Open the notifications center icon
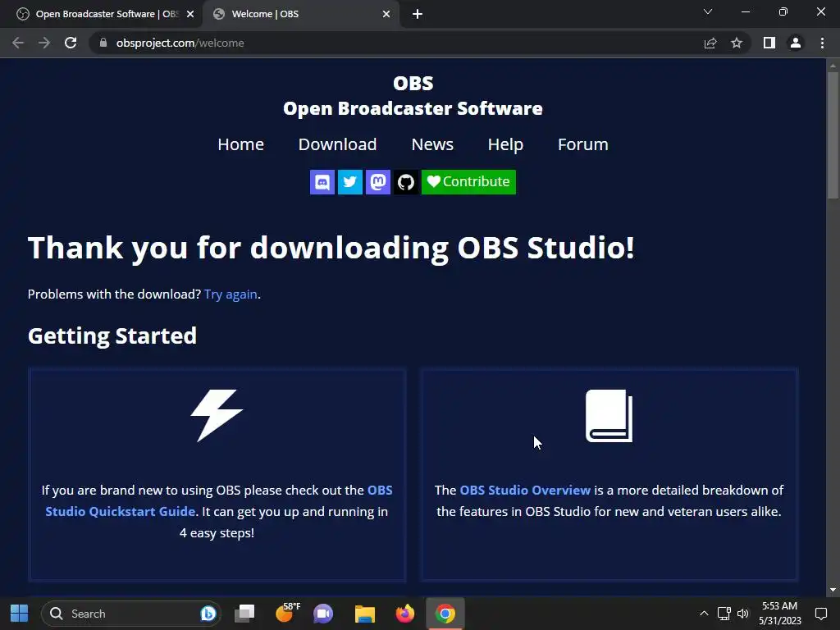The image size is (840, 630). 820,614
